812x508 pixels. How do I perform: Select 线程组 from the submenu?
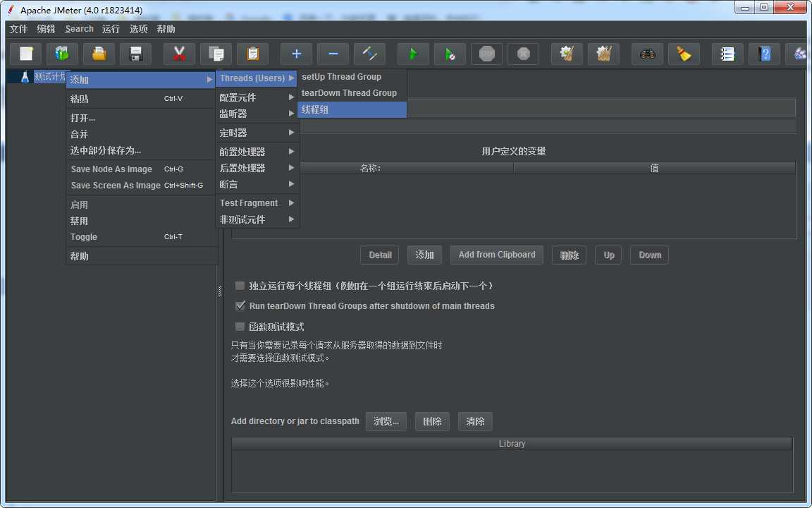click(352, 109)
